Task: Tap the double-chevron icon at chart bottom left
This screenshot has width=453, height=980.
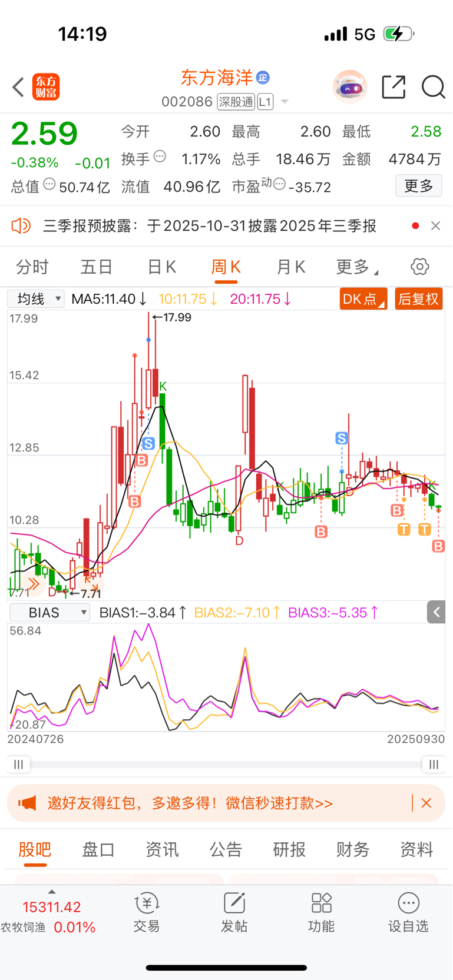Action: 34,584
